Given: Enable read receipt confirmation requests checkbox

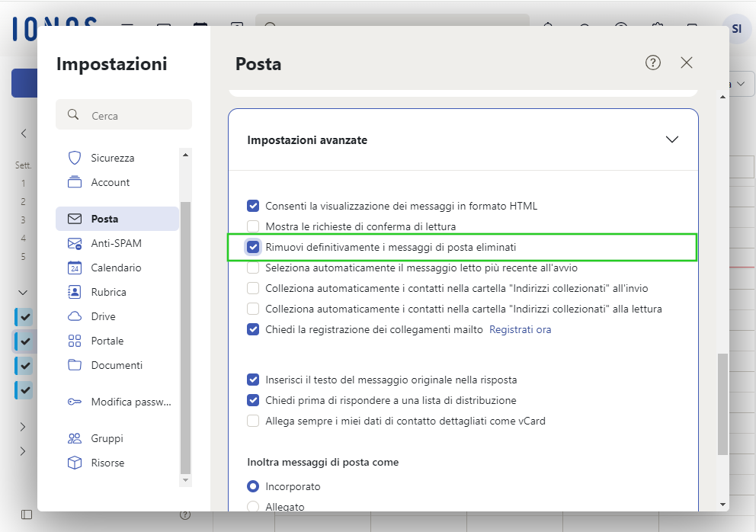Looking at the screenshot, I should tap(253, 226).
